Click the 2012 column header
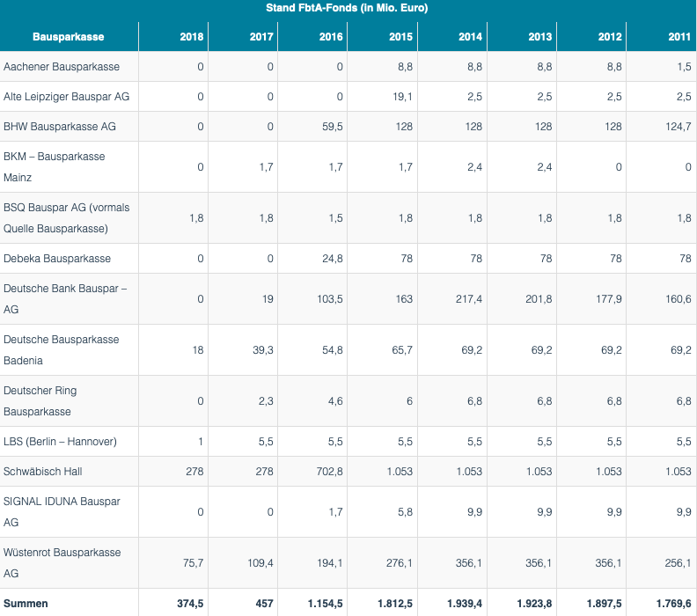Screen dimensions: 697x616 click(610, 37)
